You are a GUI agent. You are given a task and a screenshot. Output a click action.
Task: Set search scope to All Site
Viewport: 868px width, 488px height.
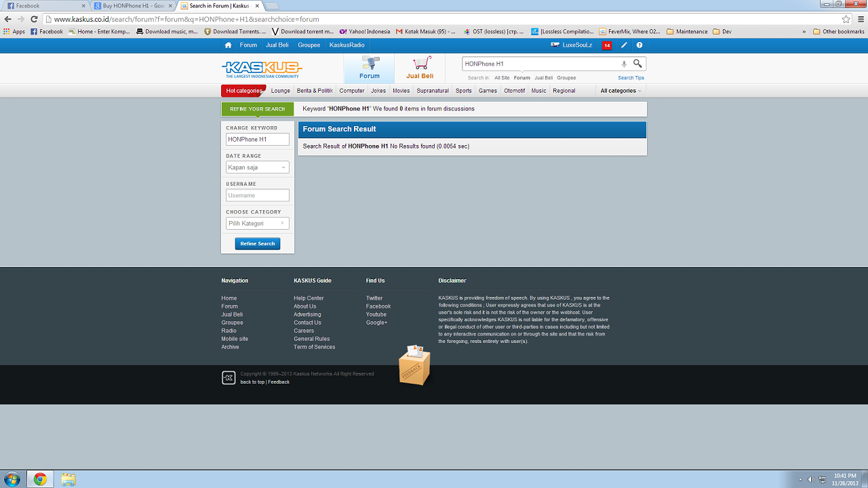click(x=502, y=78)
